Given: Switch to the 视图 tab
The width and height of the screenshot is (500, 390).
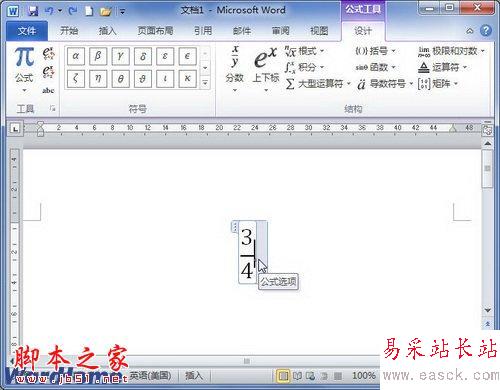Looking at the screenshot, I should point(319,31).
